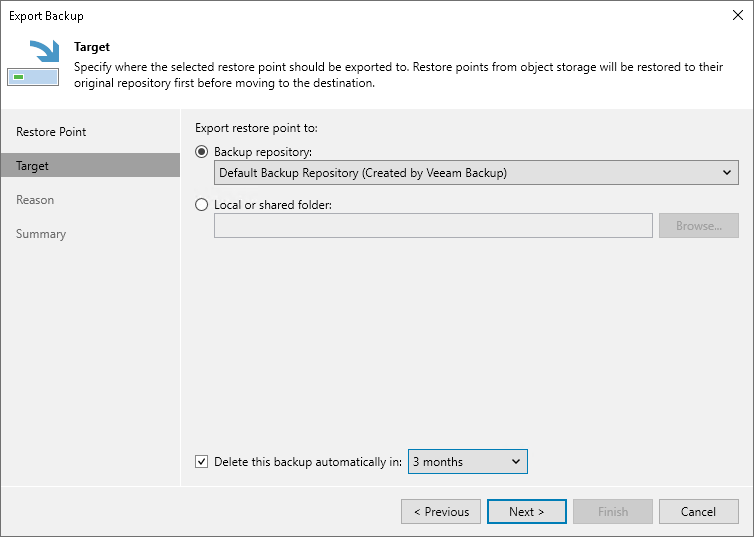This screenshot has width=754, height=537.
Task: Click the folder path input field
Action: pyautogui.click(x=433, y=226)
